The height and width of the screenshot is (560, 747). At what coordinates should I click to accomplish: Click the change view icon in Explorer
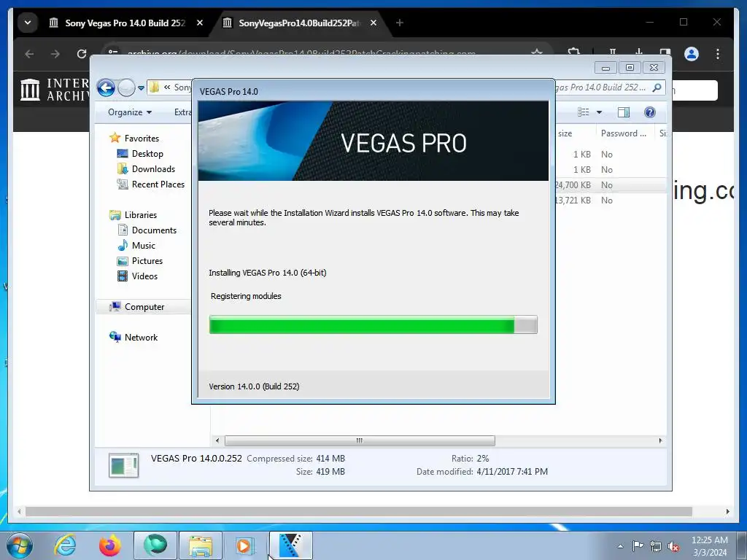pos(583,112)
